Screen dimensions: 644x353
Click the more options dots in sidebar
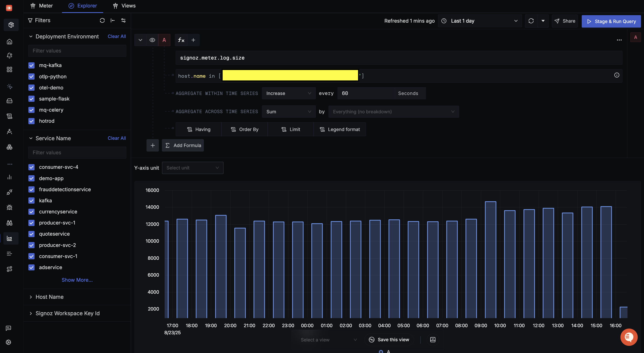tap(10, 164)
